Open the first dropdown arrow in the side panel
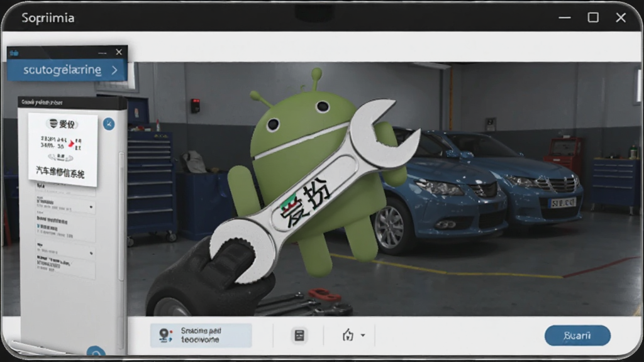Image resolution: width=644 pixels, height=362 pixels. click(x=91, y=207)
